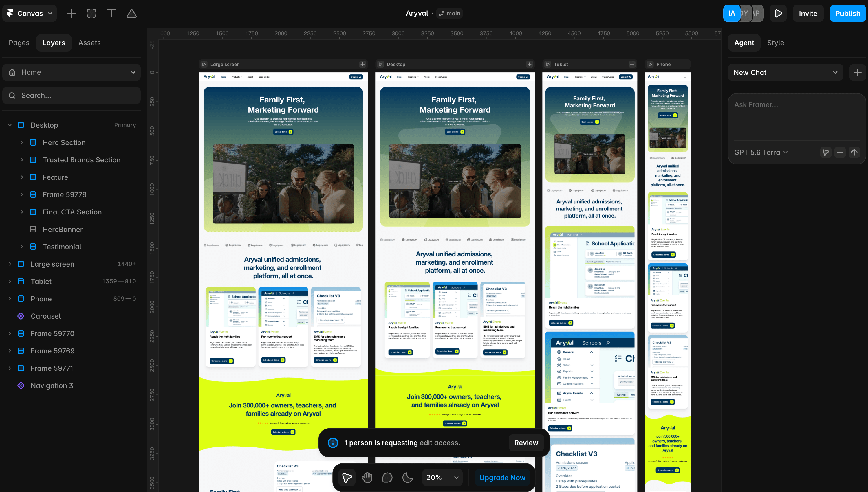This screenshot has width=868, height=492.
Task: Switch to the Layers tab
Action: (54, 43)
